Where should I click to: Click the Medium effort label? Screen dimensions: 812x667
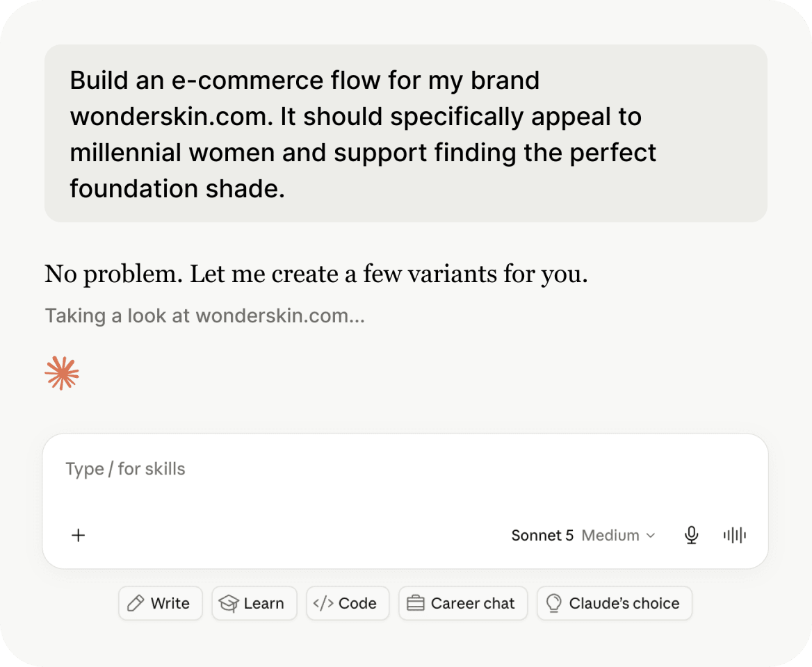coord(610,535)
